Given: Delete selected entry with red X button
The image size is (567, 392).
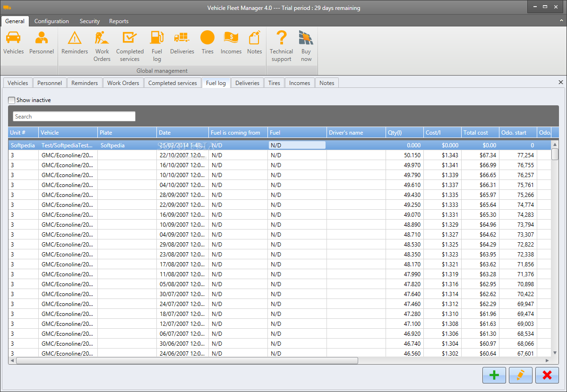Looking at the screenshot, I should (x=547, y=375).
